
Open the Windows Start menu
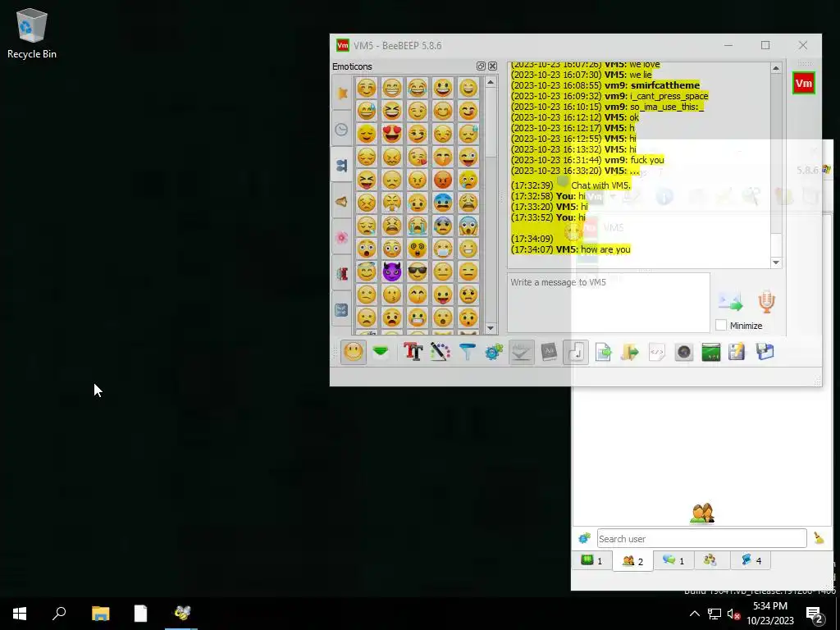tap(20, 614)
